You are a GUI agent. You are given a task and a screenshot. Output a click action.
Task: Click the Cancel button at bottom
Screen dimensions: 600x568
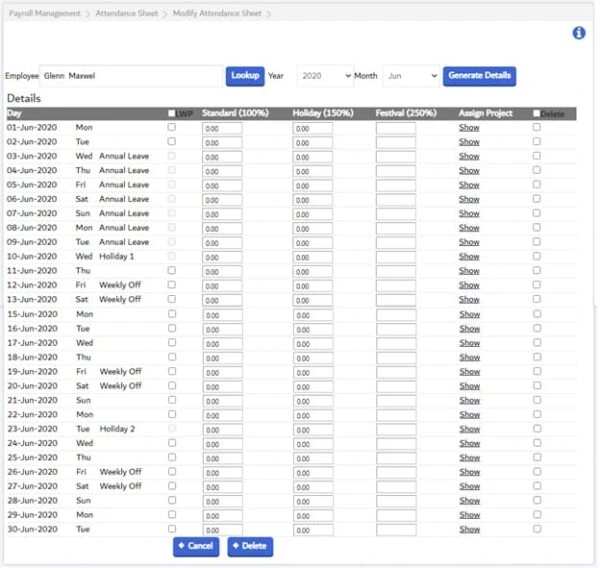196,546
